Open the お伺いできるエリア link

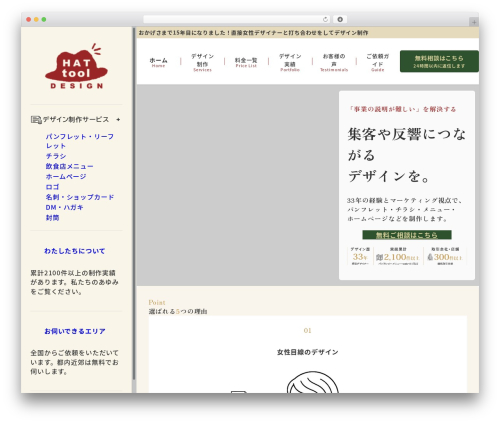click(x=75, y=331)
